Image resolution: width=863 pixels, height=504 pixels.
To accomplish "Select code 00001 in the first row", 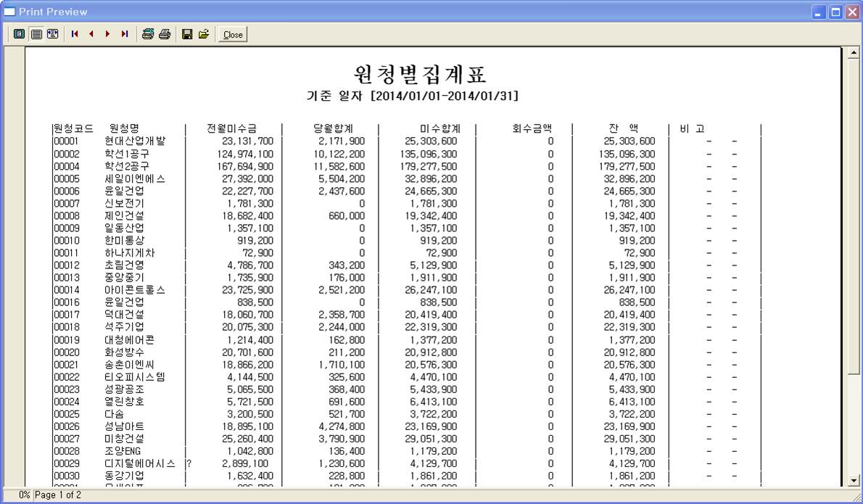I will coord(66,141).
